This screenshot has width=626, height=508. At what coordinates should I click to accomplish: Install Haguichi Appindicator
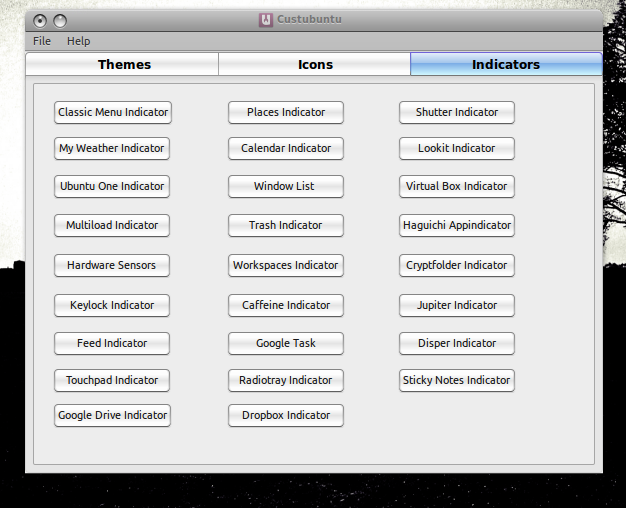(x=457, y=225)
